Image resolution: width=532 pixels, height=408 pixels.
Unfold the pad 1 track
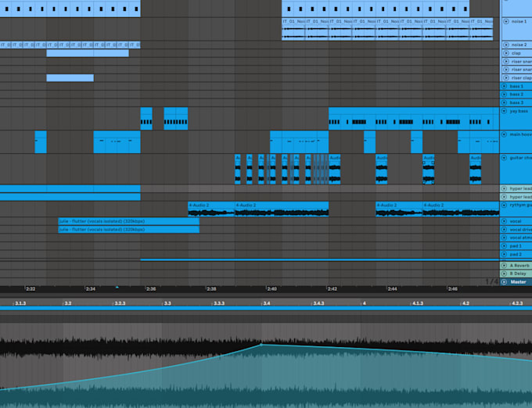point(504,245)
